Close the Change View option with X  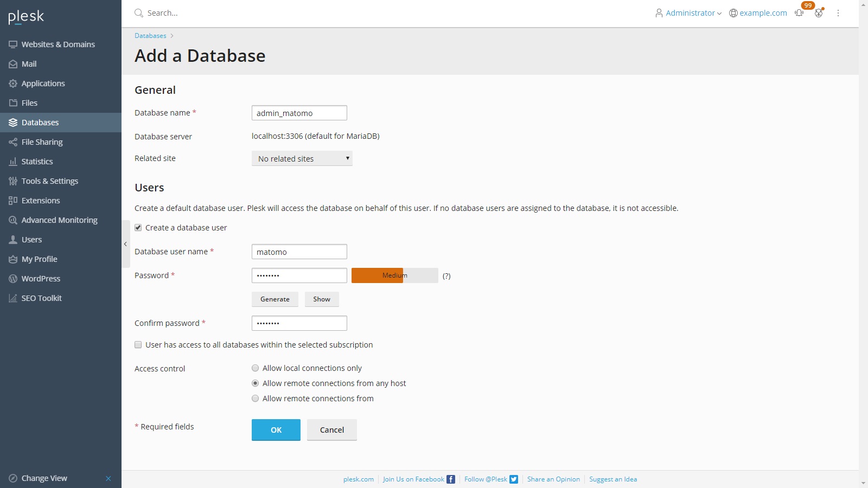(108, 478)
